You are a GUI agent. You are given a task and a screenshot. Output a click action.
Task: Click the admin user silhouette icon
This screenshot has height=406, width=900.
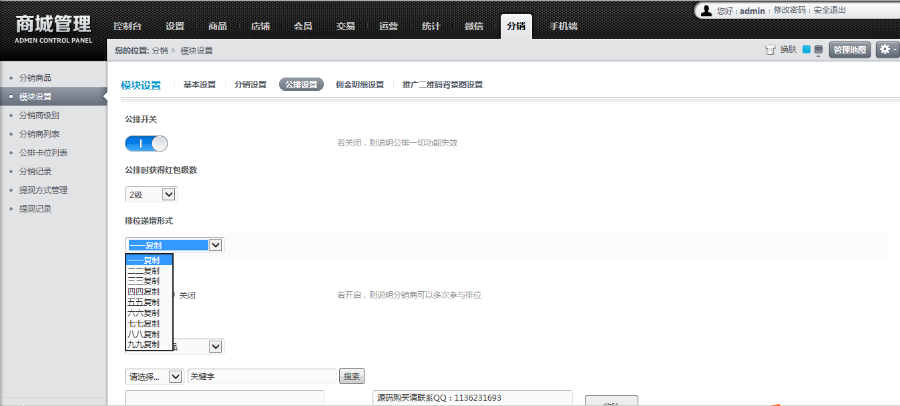[x=706, y=10]
